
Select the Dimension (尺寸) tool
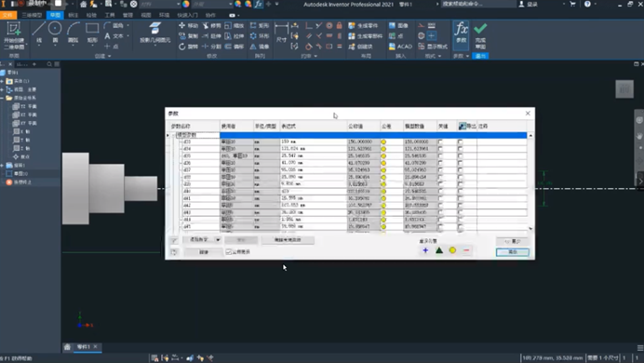(x=281, y=33)
